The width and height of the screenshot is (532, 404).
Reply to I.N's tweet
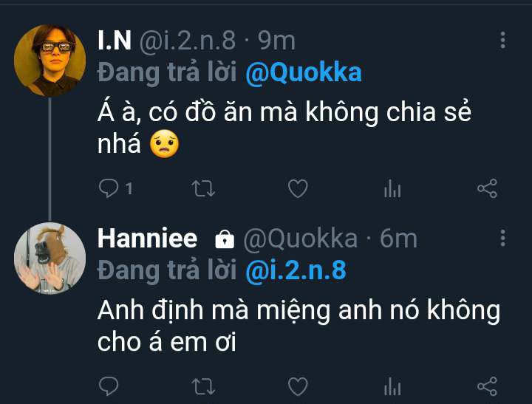109,190
